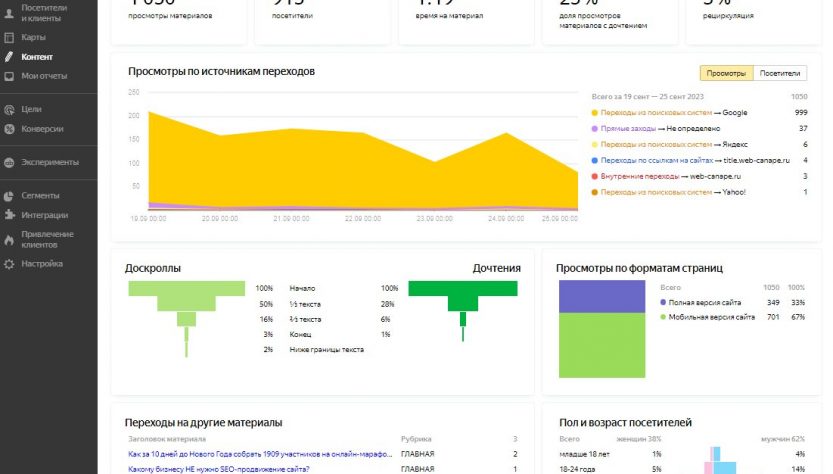Screen dimensions: 833x474
Task: Click the Внутренние переходы legend link
Action: (x=639, y=176)
